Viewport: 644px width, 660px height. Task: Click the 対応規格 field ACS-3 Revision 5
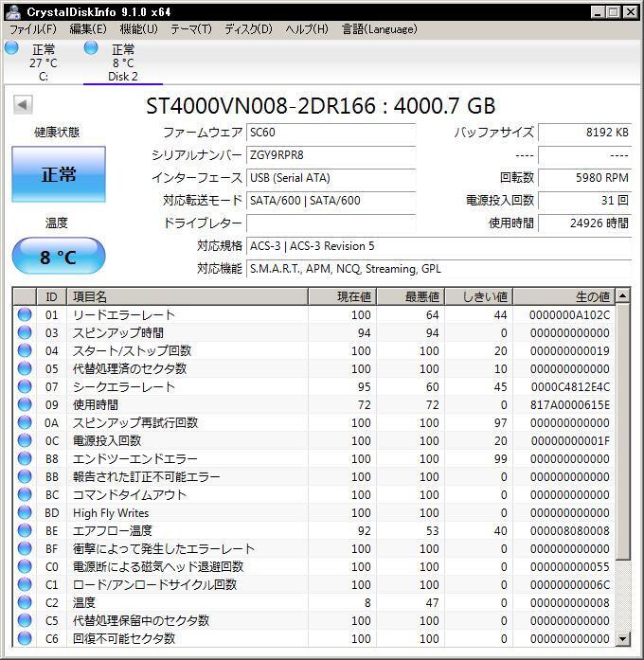pos(438,246)
